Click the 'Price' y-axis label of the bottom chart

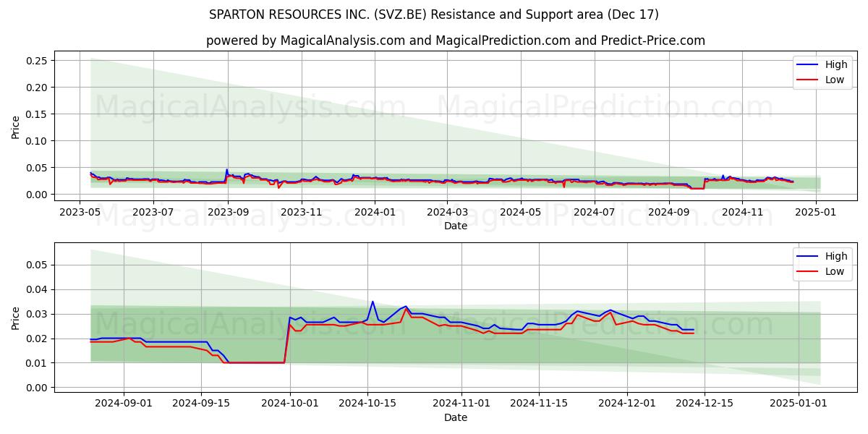pos(16,318)
